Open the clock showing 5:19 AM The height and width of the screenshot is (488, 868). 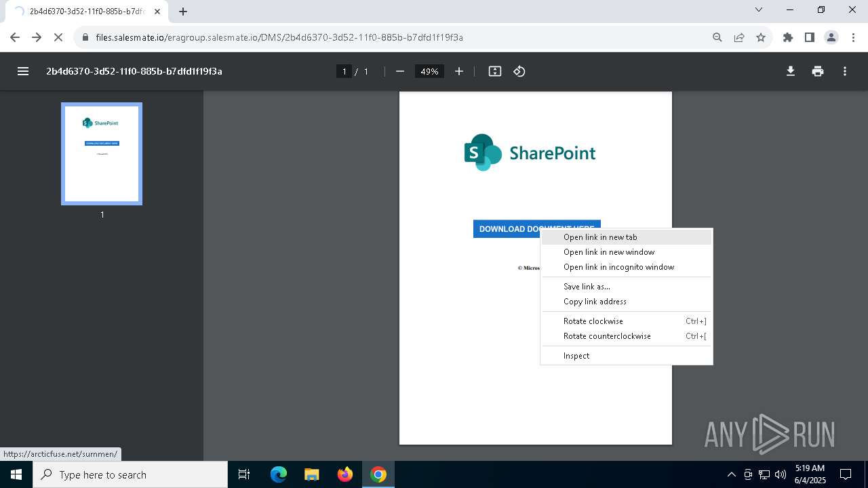point(810,474)
